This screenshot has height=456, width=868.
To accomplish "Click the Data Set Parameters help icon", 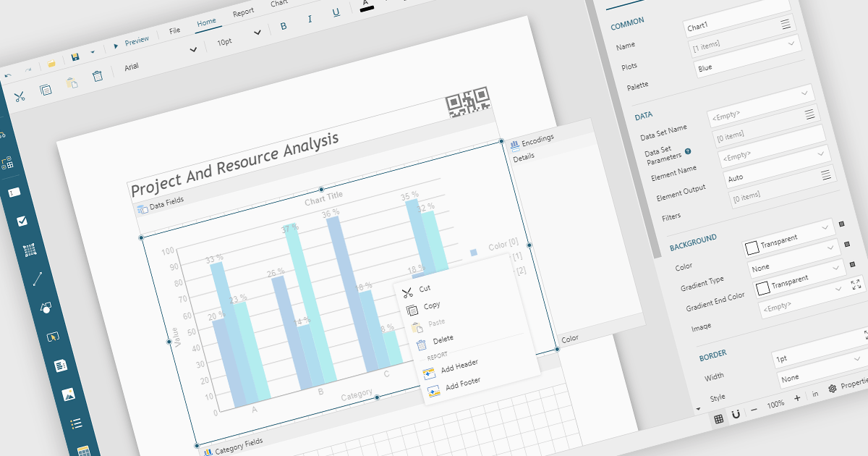I will (688, 151).
